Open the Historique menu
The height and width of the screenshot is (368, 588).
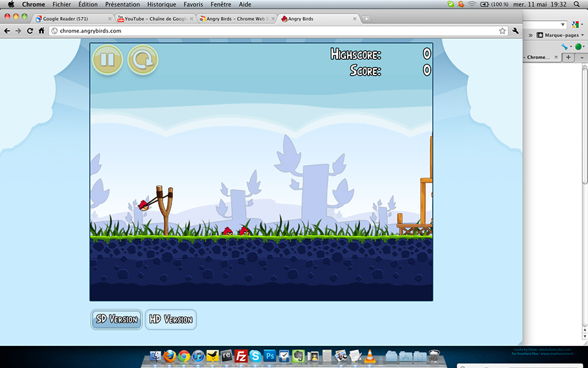point(161,5)
